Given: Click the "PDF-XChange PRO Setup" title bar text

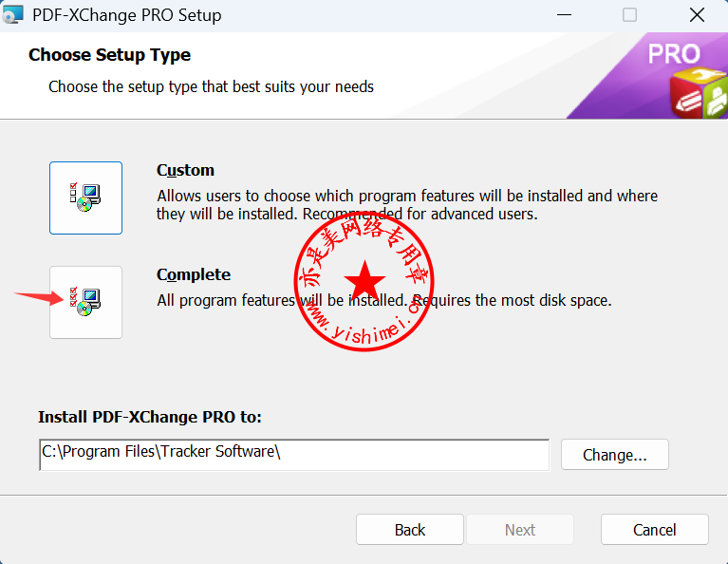Looking at the screenshot, I should click(x=127, y=15).
